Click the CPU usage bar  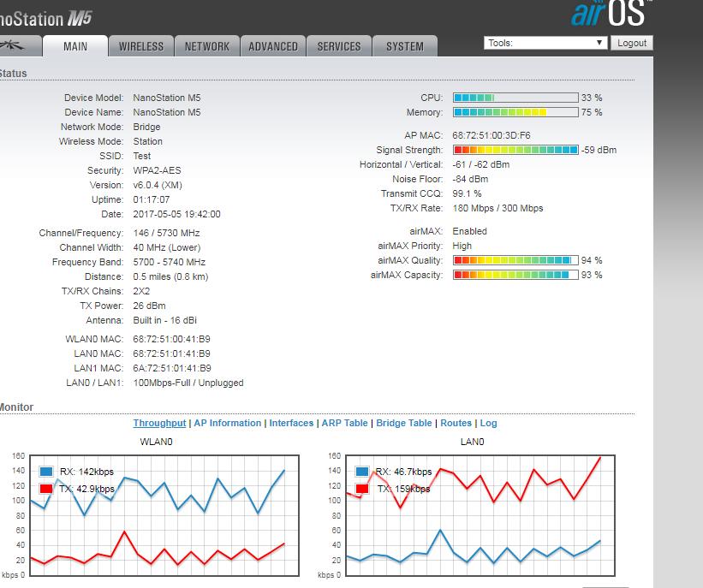point(515,98)
